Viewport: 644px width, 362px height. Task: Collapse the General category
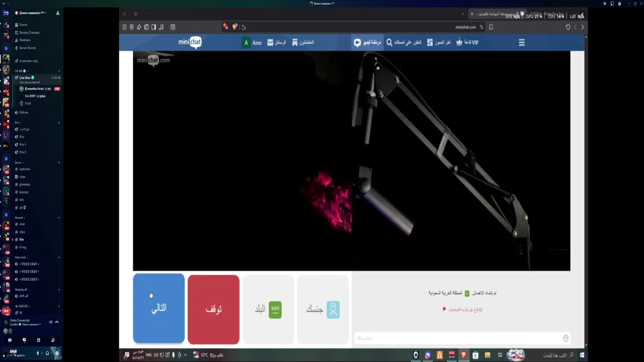coord(19,218)
